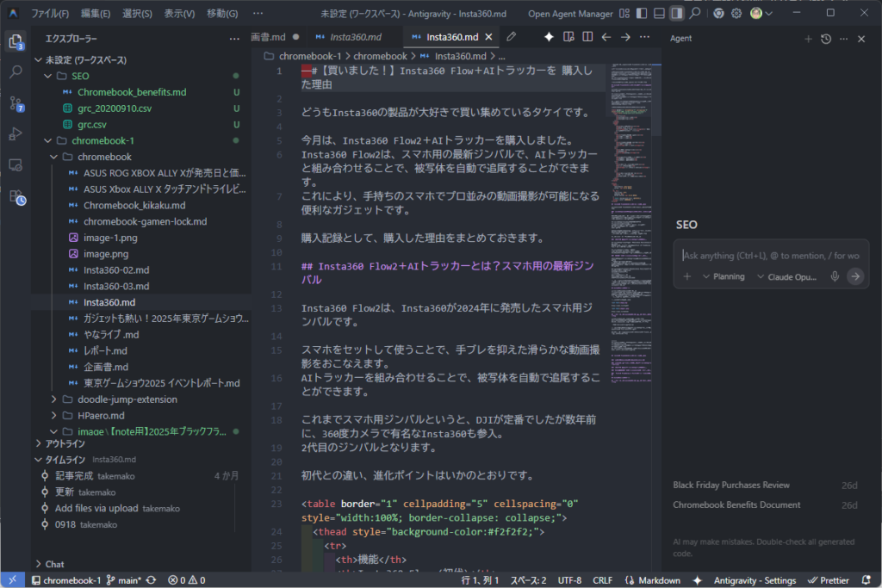Image resolution: width=882 pixels, height=588 pixels.
Task: Open the Search view in activity bar
Action: tap(16, 72)
